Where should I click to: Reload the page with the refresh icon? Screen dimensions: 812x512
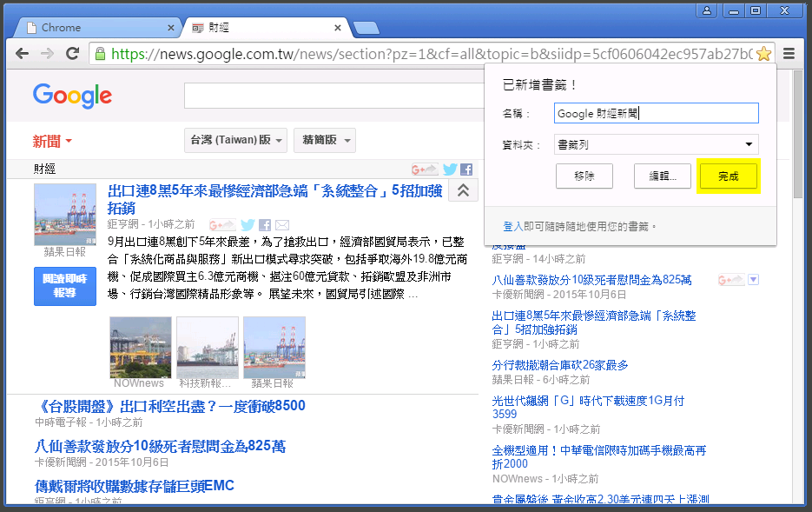[x=72, y=53]
